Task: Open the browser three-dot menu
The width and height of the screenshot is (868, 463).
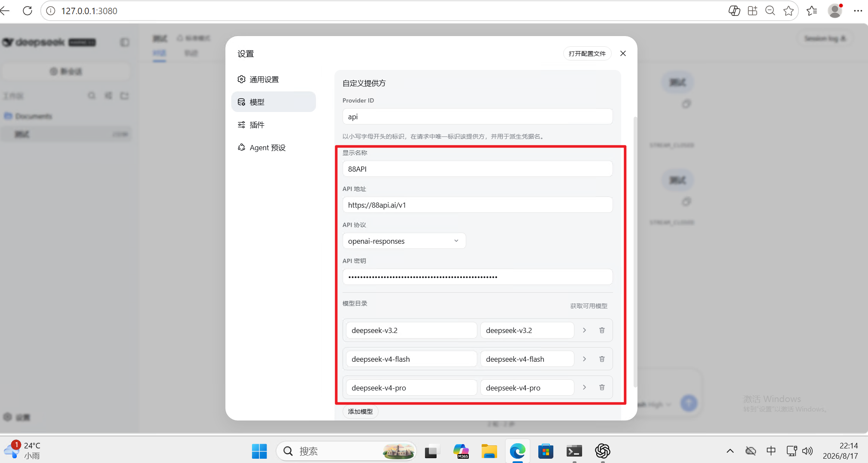Action: point(858,11)
